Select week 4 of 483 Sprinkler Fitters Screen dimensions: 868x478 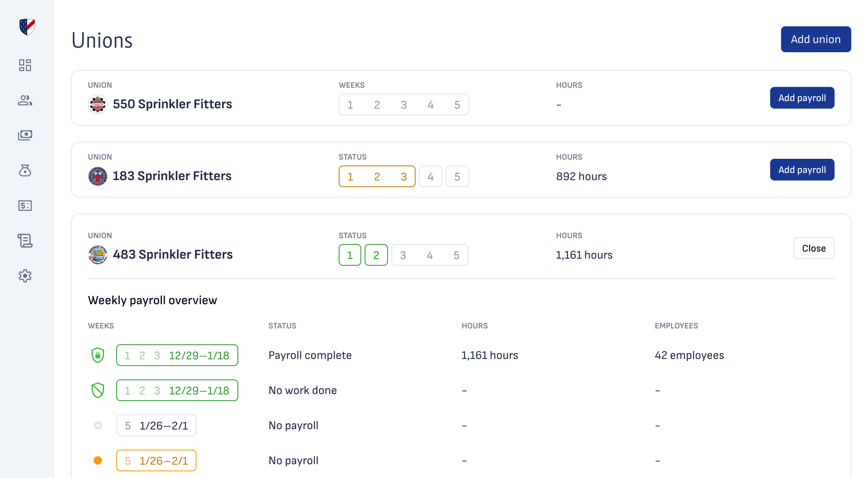coord(430,255)
